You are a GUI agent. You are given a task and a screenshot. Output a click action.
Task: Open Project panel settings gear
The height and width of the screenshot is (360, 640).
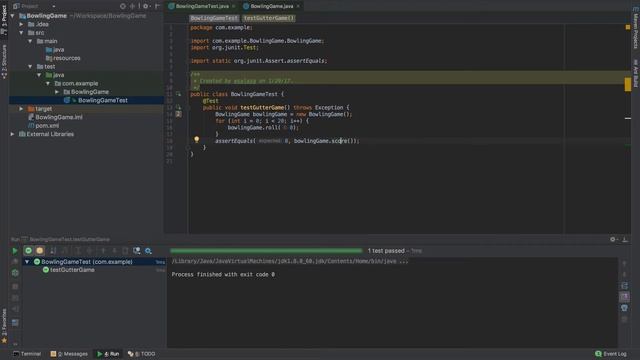pyautogui.click(x=146, y=6)
